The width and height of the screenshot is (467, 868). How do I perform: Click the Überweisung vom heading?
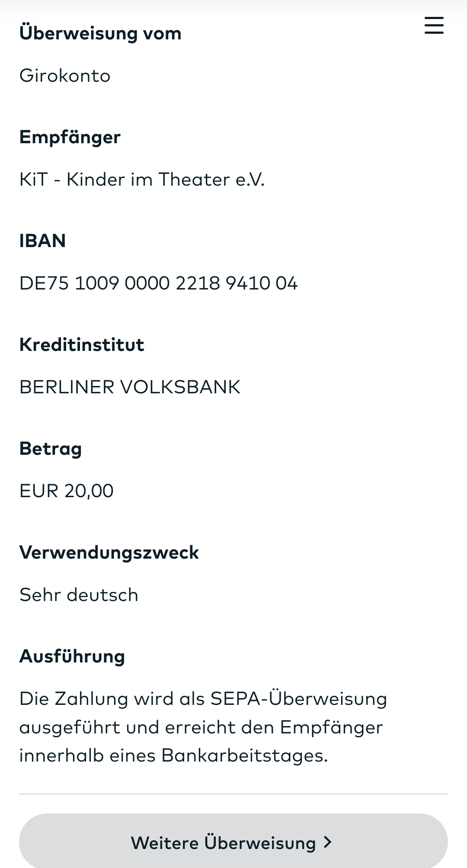click(x=100, y=33)
